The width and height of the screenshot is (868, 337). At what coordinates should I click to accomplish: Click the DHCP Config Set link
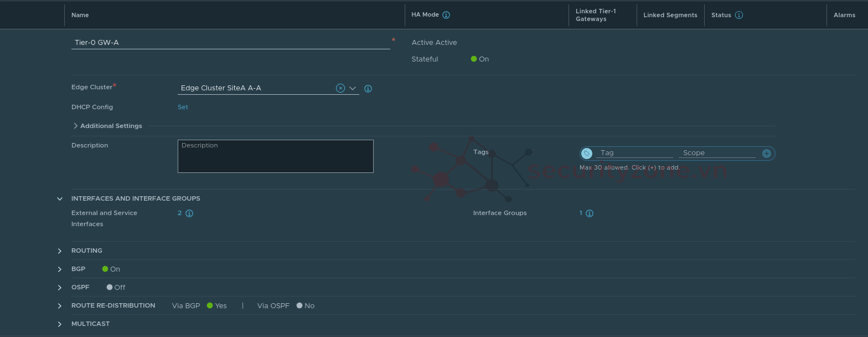click(183, 107)
